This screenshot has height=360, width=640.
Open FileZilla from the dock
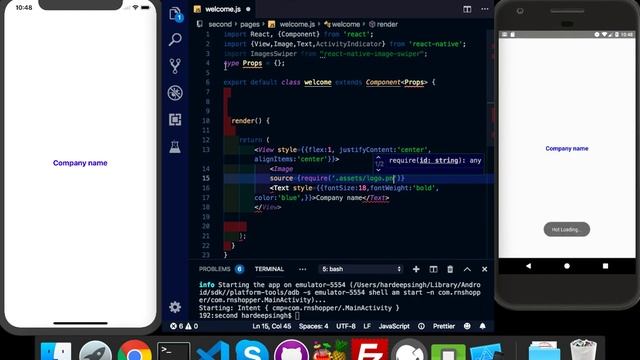(x=369, y=349)
